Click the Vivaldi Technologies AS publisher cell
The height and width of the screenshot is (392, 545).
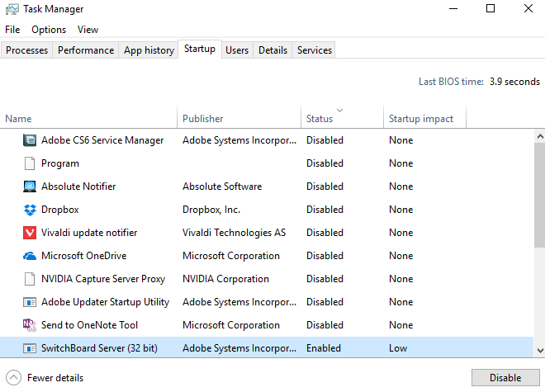234,233
